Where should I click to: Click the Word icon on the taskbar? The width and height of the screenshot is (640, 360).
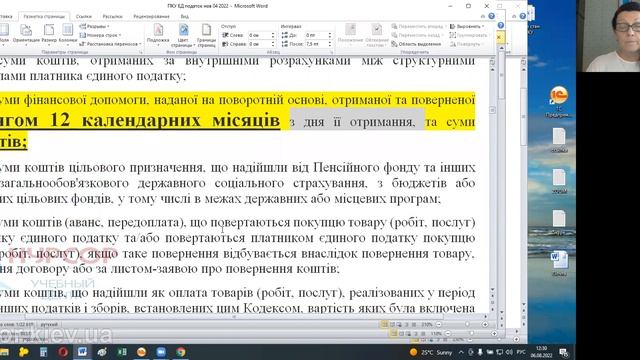(x=82, y=352)
